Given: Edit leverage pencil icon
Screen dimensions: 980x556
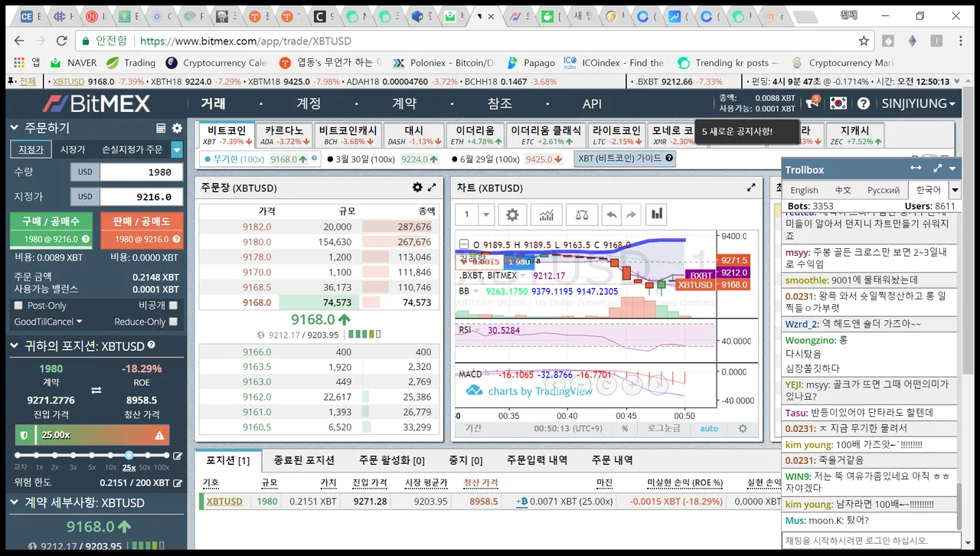Looking at the screenshot, I should click(x=178, y=456).
